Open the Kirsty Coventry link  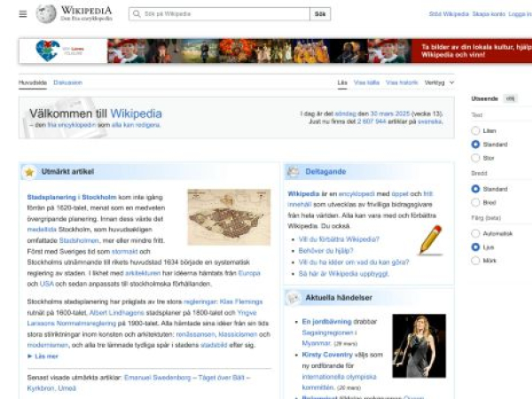click(327, 355)
